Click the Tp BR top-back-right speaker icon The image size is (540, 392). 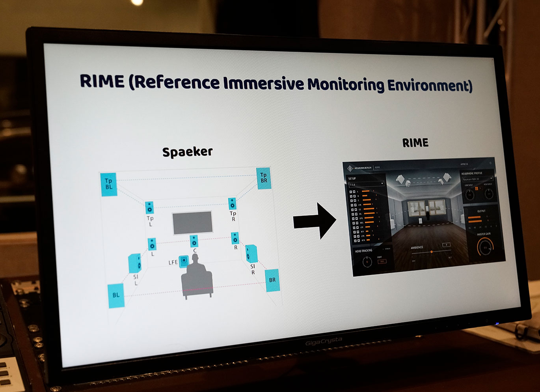[264, 178]
